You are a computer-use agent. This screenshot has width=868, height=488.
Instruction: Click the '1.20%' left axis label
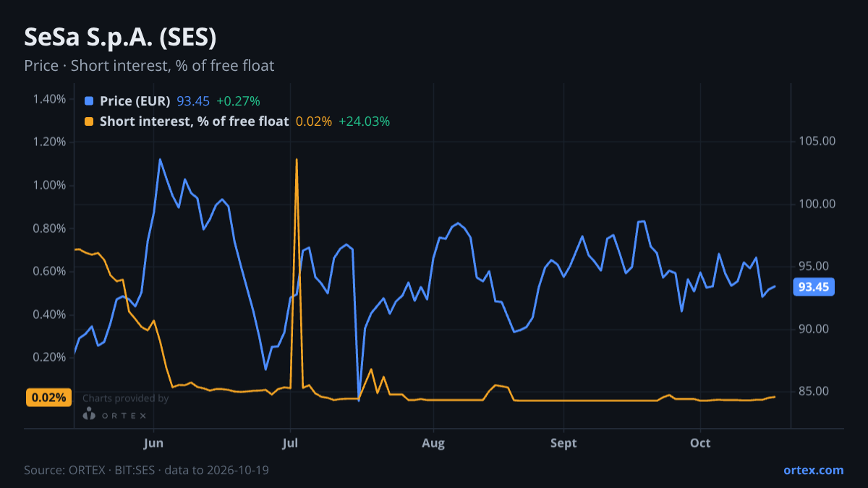[49, 142]
